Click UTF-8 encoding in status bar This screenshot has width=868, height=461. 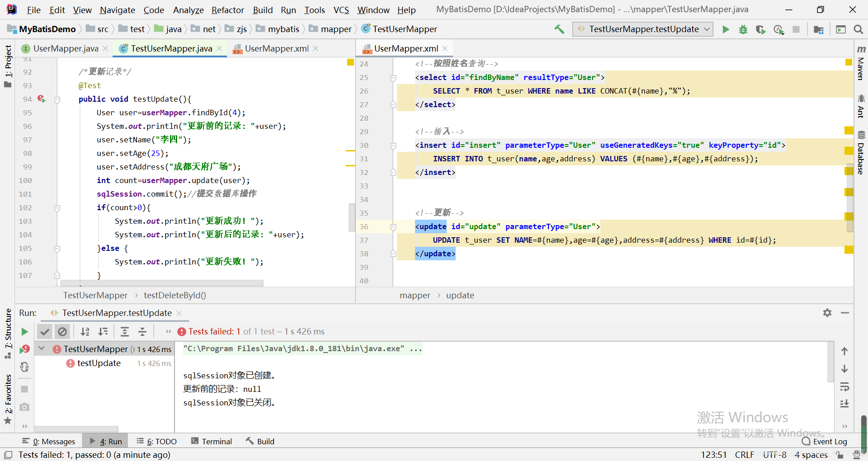(x=775, y=455)
